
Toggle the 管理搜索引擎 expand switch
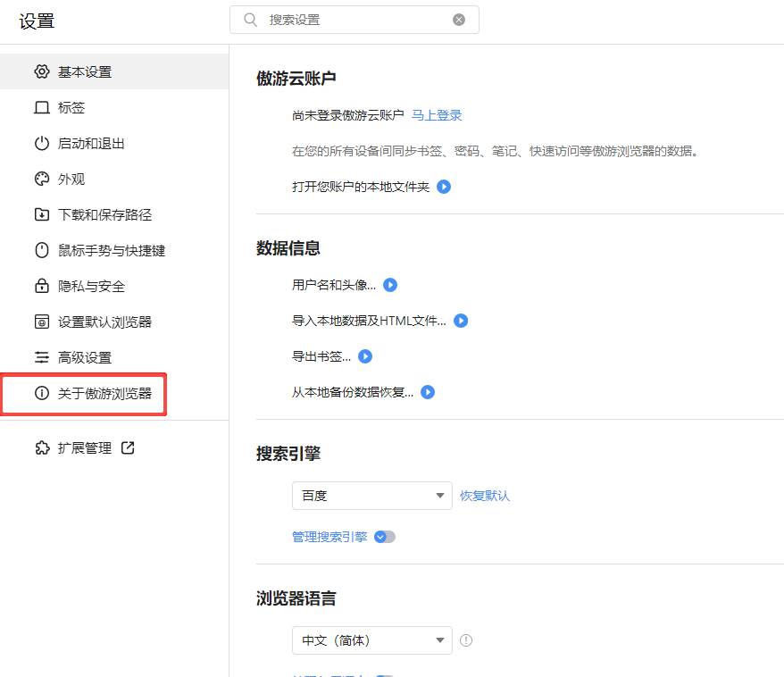tap(385, 537)
